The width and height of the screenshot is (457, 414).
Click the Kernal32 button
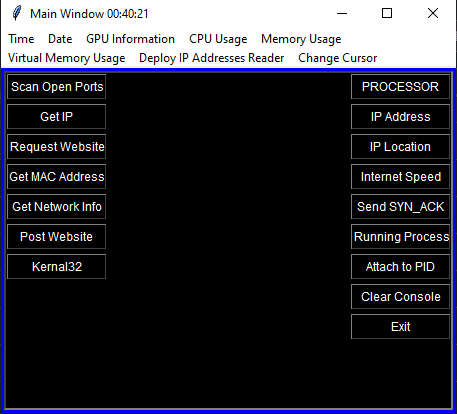tap(56, 267)
